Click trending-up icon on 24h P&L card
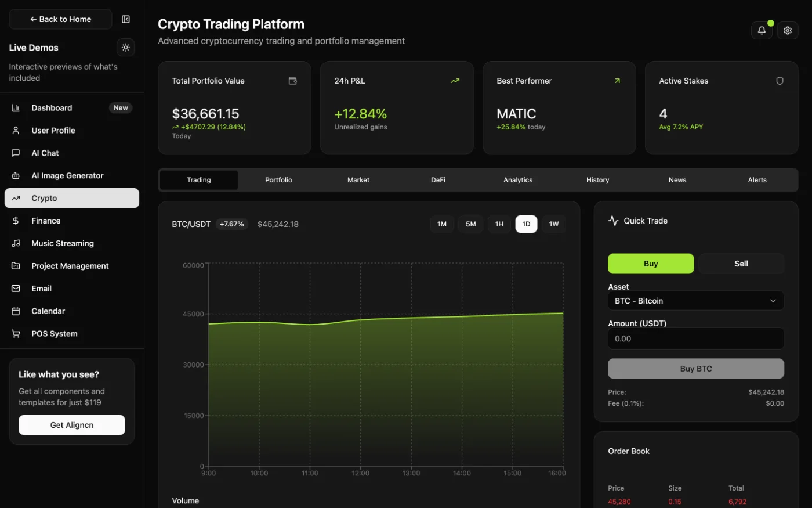 pyautogui.click(x=455, y=81)
